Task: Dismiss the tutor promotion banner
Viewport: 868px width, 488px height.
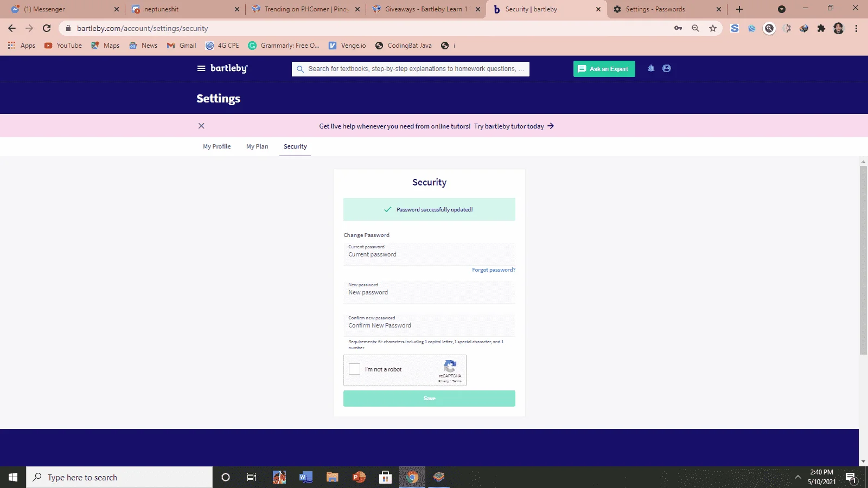Action: point(201,126)
